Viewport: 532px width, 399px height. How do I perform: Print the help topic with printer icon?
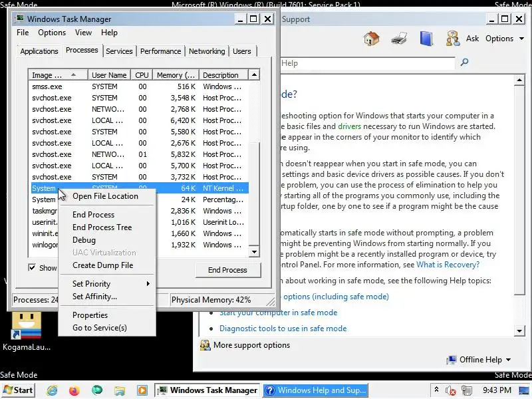tap(398, 39)
